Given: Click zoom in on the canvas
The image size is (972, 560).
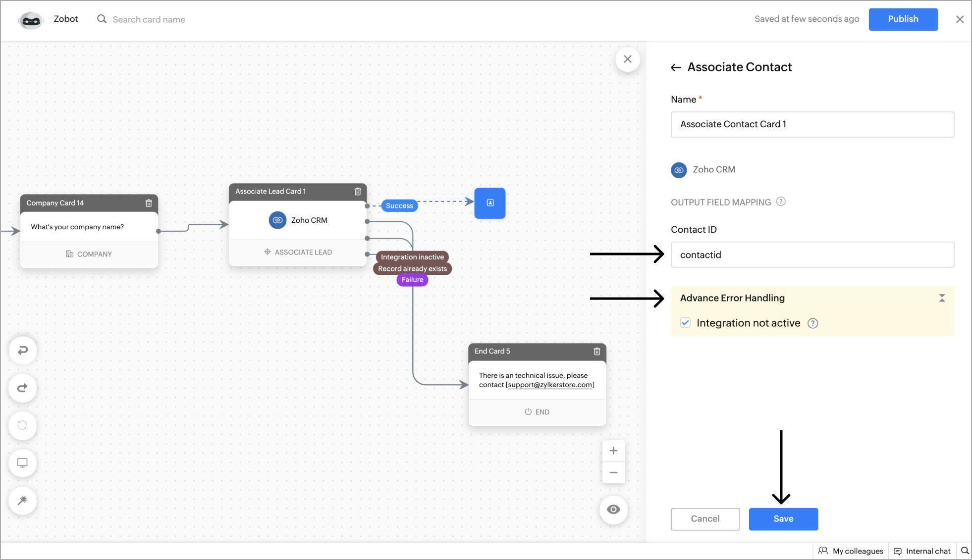Looking at the screenshot, I should pyautogui.click(x=613, y=450).
